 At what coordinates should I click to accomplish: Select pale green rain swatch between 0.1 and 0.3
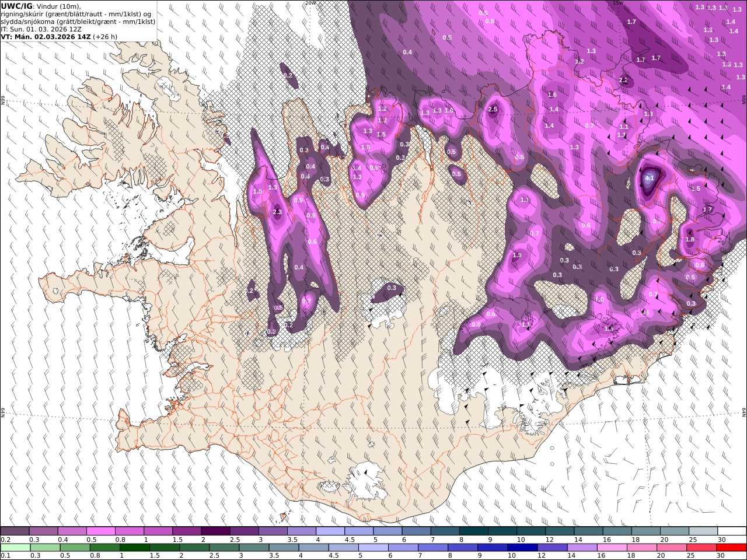[x=15, y=548]
